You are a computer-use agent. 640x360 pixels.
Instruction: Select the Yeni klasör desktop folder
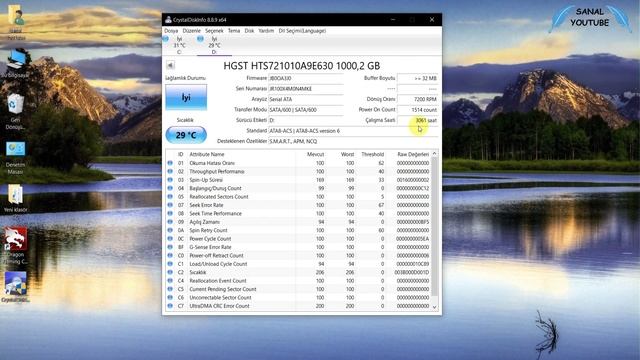click(x=16, y=198)
